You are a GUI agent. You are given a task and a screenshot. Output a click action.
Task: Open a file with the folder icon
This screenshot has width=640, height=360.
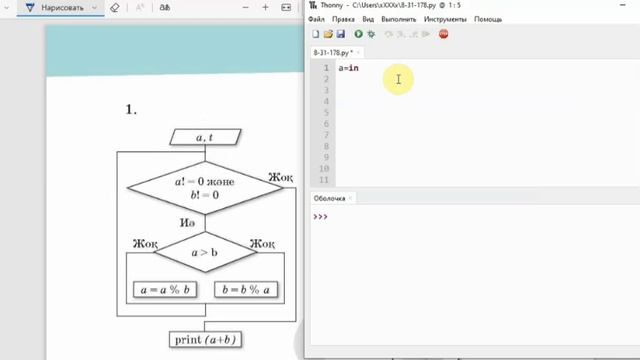(328, 34)
